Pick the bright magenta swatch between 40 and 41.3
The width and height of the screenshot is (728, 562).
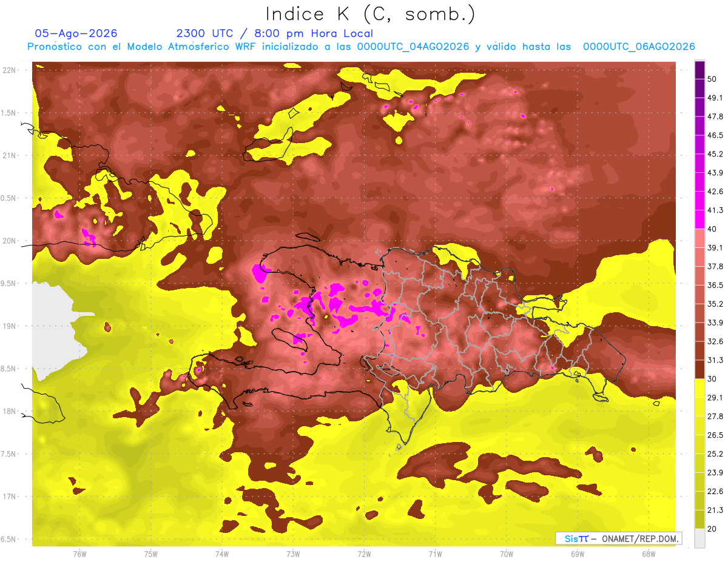coord(699,218)
